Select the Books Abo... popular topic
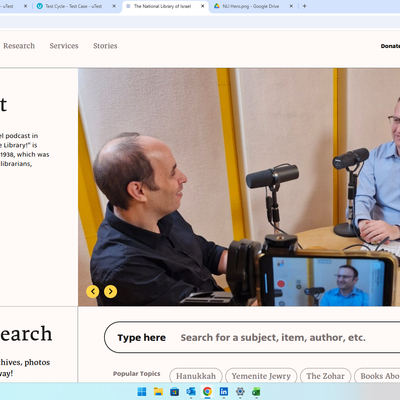400x400 pixels. pos(377,376)
